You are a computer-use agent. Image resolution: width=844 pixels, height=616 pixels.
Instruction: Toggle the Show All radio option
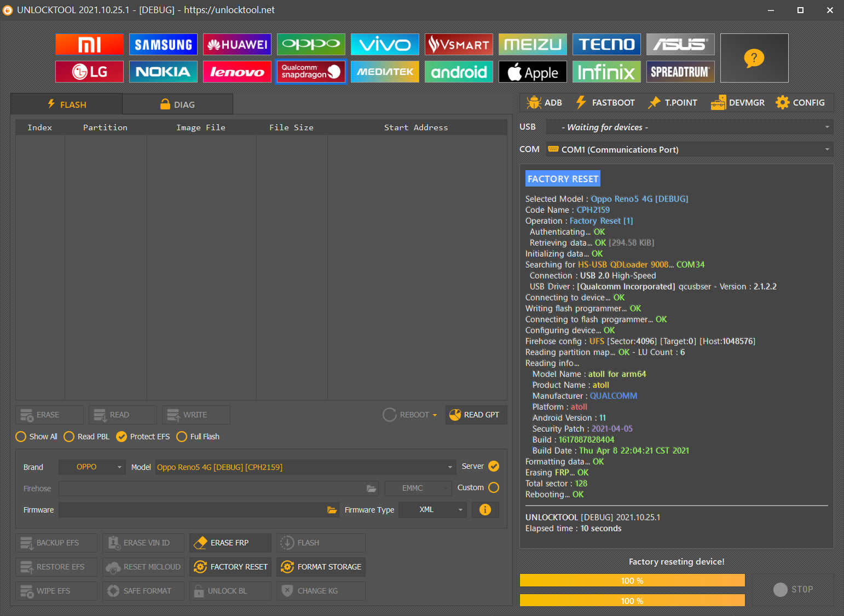pyautogui.click(x=37, y=437)
